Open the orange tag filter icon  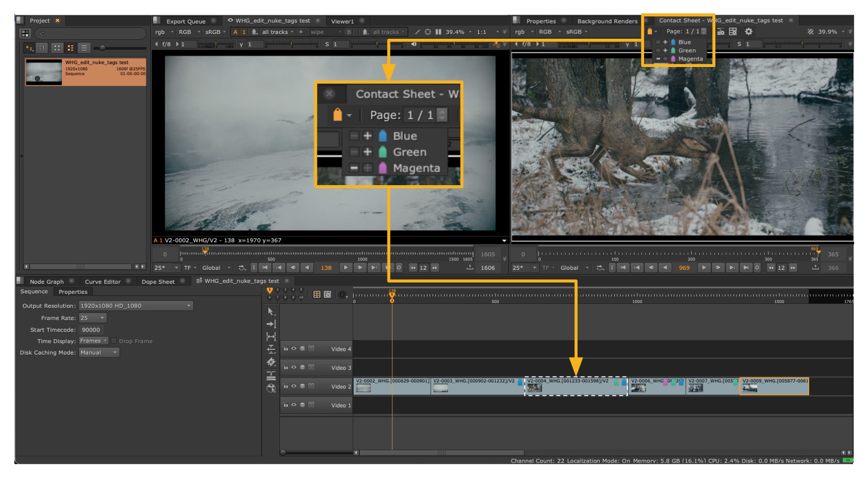[x=650, y=32]
